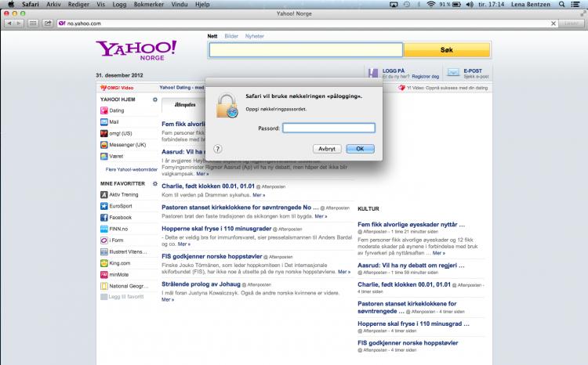Open the FINN.no favorite
588x365 pixels.
[x=118, y=229]
